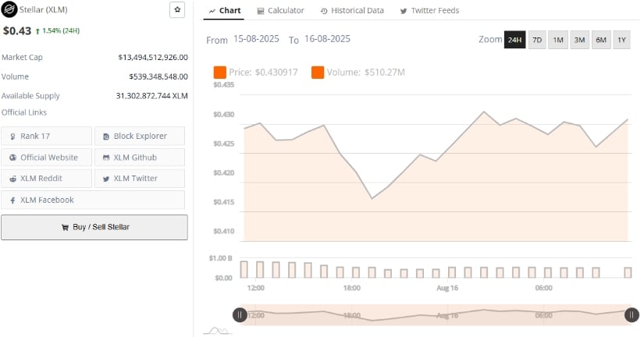Open the XLM Github link
This screenshot has height=337, width=644.
click(x=140, y=158)
